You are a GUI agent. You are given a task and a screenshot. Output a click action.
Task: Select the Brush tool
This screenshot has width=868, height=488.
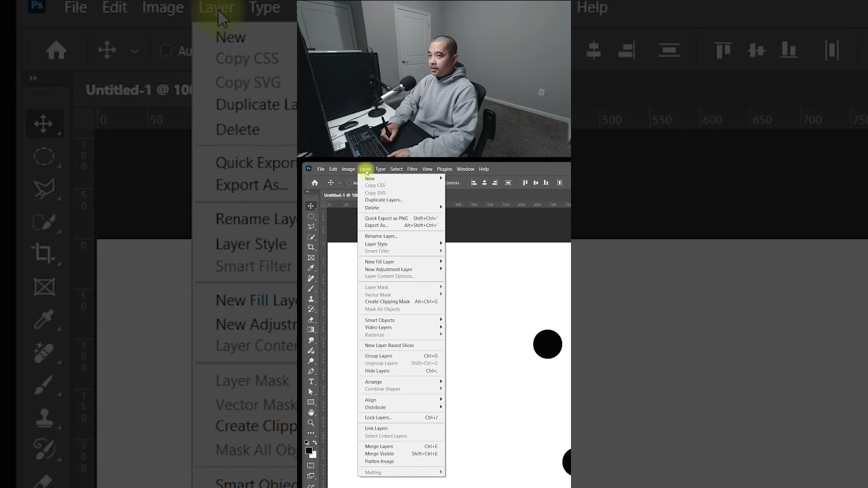click(311, 289)
